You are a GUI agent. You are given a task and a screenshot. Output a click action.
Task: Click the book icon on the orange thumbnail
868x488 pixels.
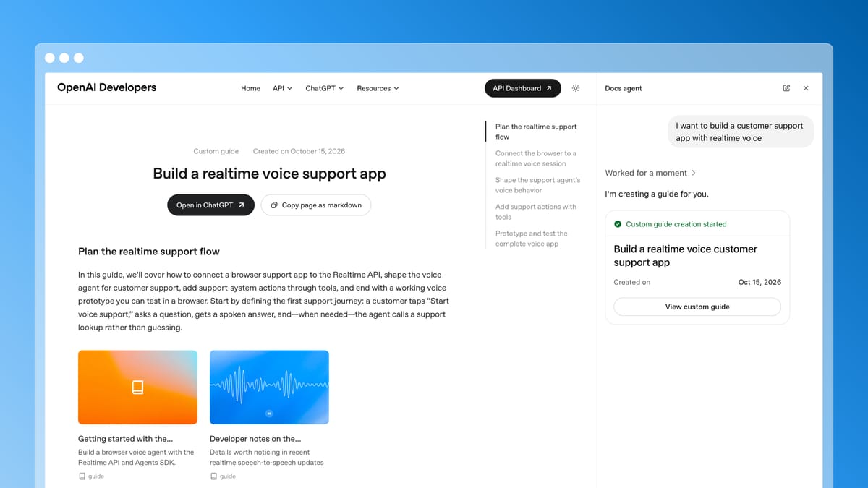pos(137,388)
